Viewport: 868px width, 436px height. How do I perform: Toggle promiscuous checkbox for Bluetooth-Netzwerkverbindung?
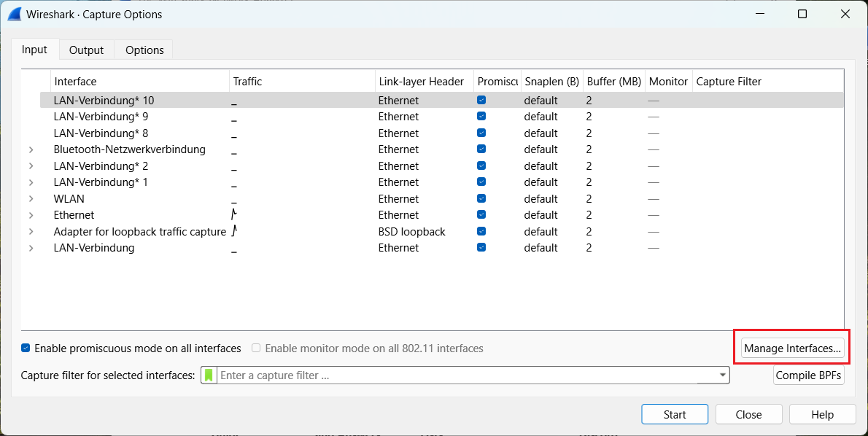[x=481, y=149]
